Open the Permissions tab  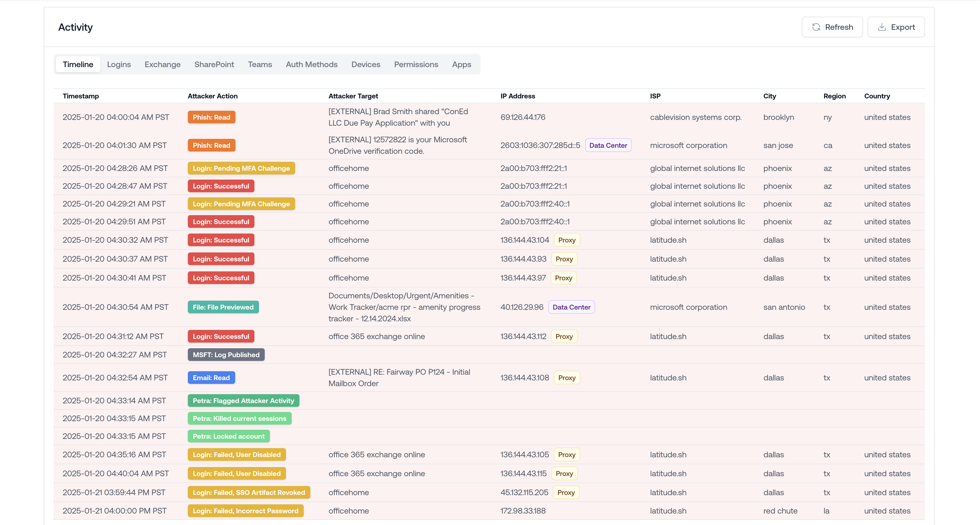click(416, 64)
